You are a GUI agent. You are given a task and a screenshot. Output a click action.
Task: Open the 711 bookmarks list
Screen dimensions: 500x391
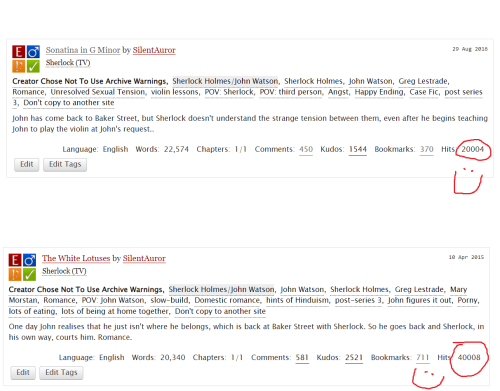pos(423,358)
